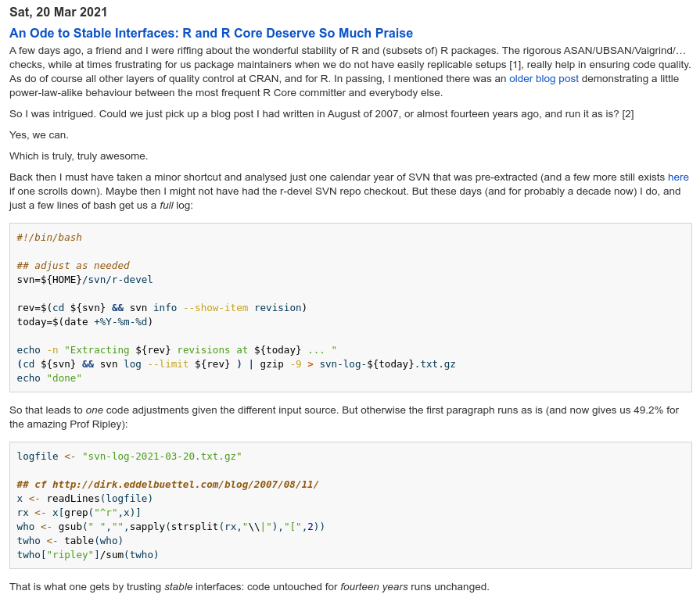Click the date heading 'Sat, 20 Mar 2021'
700x598 pixels.
click(x=58, y=12)
